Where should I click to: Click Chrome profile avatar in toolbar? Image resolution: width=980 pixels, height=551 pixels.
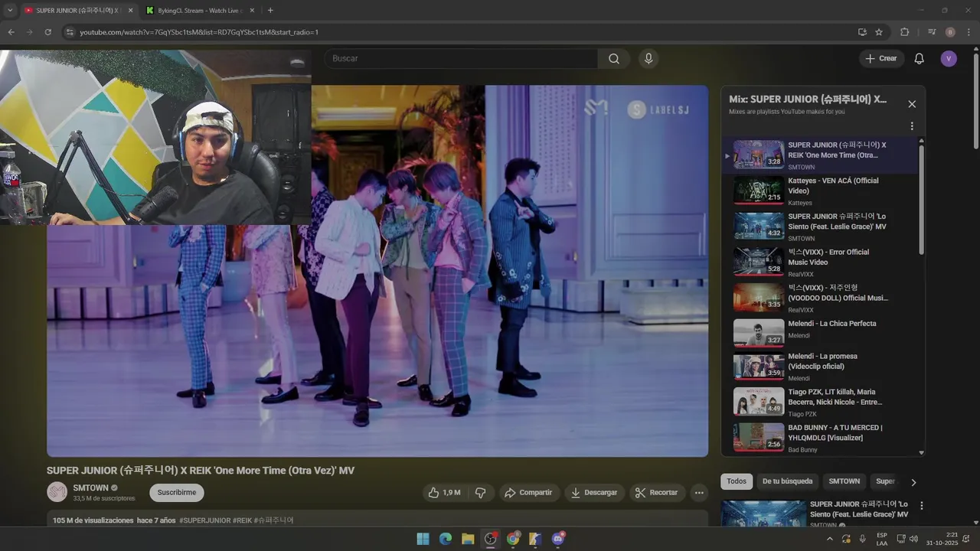pyautogui.click(x=950, y=32)
